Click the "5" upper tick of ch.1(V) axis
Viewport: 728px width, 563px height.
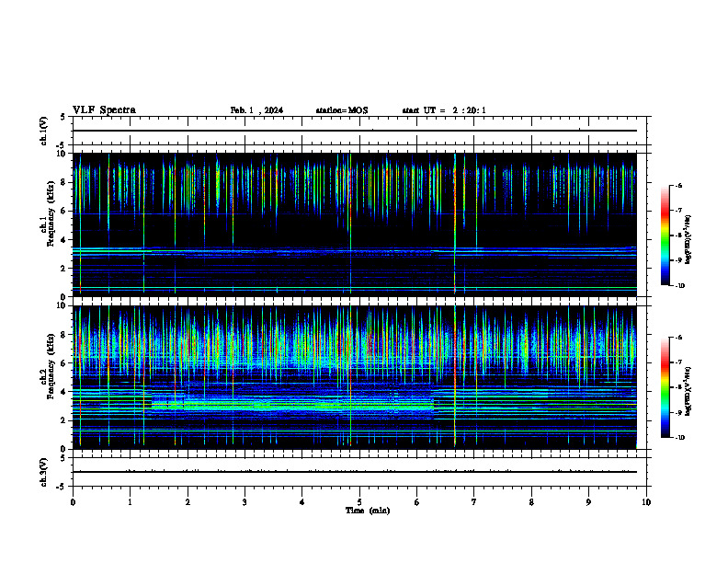tap(63, 117)
